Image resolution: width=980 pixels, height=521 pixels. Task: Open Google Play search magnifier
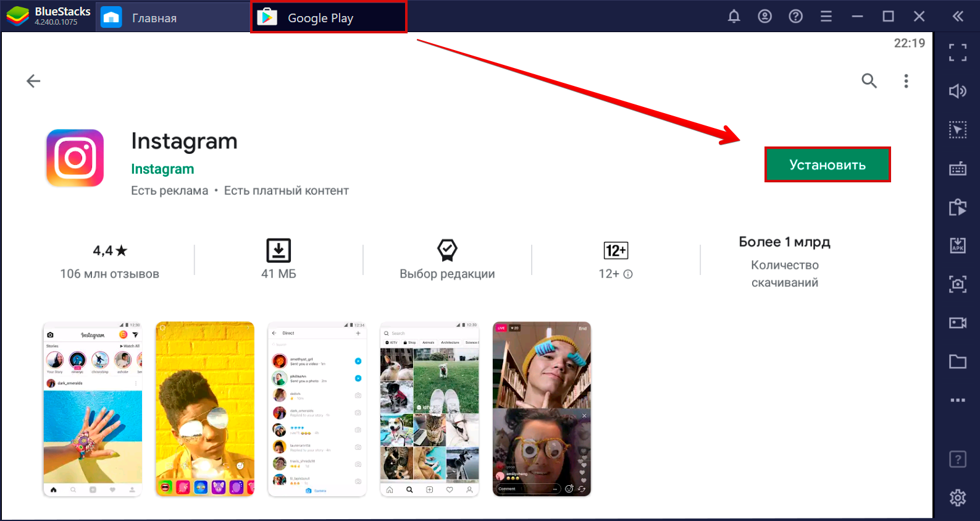point(869,81)
